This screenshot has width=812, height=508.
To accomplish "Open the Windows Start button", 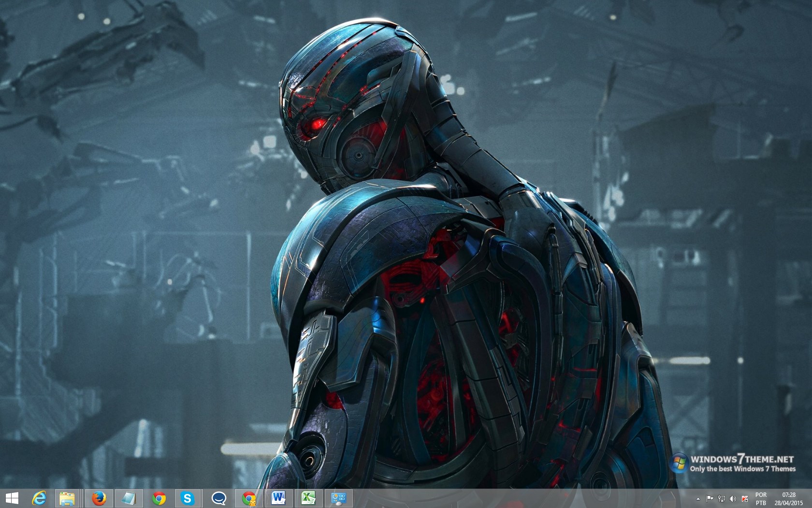I will click(12, 498).
